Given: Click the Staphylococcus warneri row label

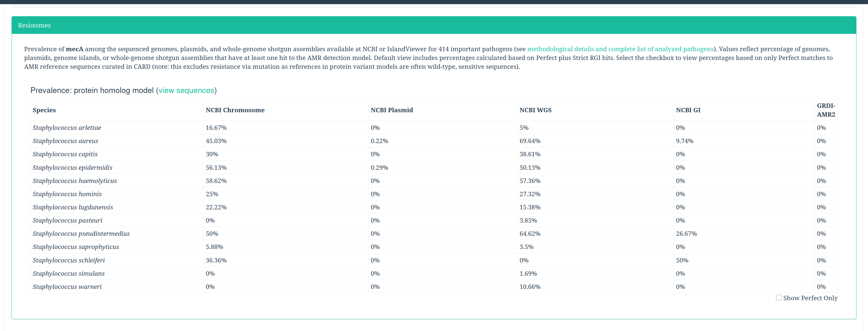Looking at the screenshot, I should [x=67, y=286].
